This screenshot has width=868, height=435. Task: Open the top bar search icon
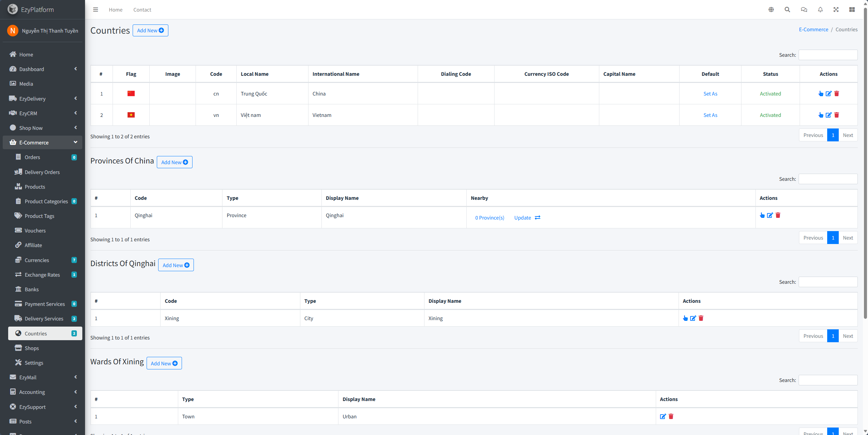787,10
